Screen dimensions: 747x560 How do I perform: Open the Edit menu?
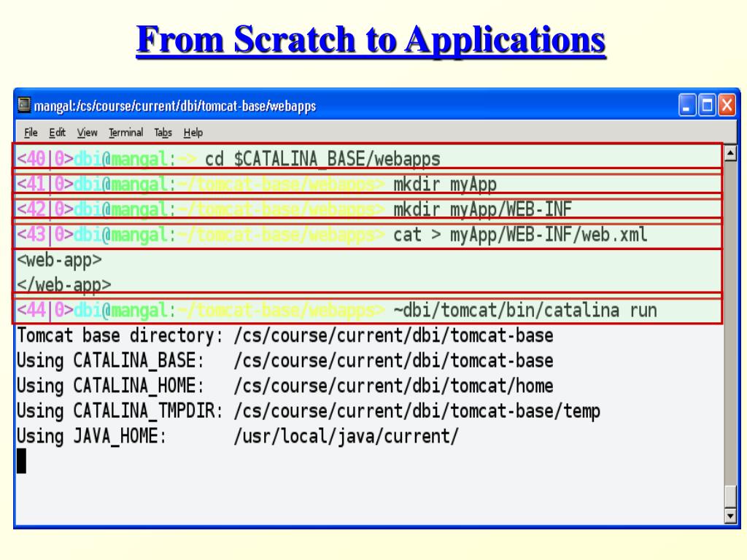(x=57, y=133)
